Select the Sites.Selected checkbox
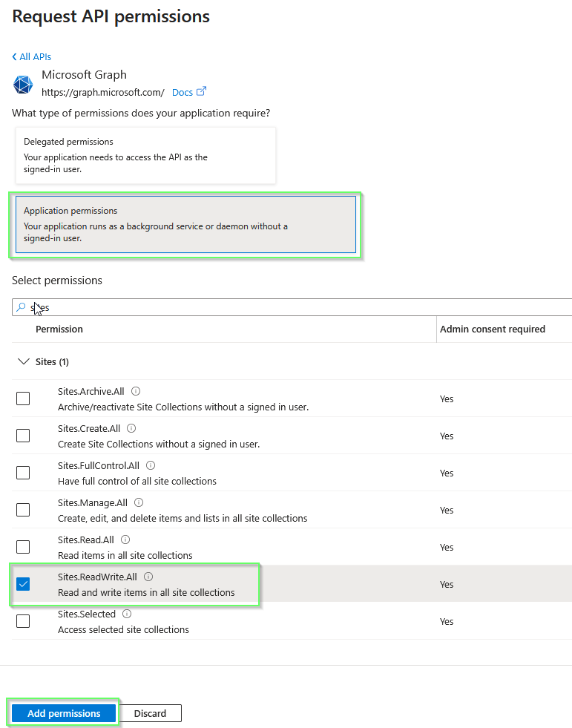This screenshot has height=728, width=572. [23, 621]
